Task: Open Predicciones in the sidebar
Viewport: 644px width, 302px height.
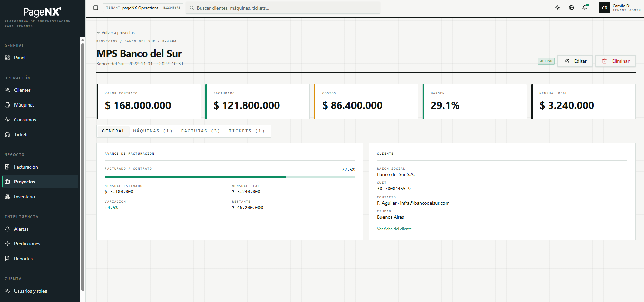Action: 40,244
